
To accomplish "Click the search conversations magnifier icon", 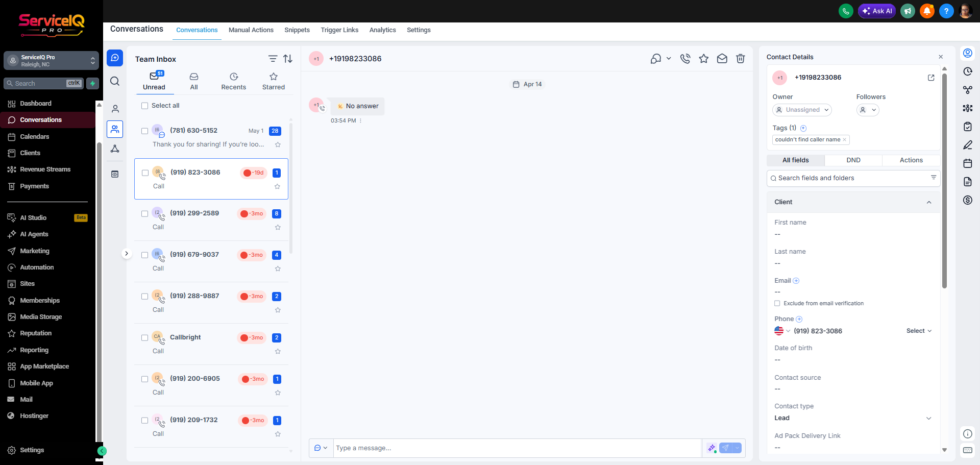I will (x=115, y=81).
